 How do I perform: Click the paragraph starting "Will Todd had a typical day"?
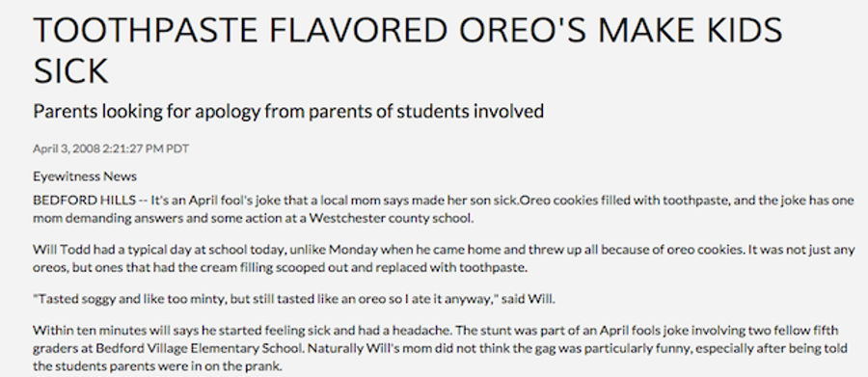tap(444, 258)
